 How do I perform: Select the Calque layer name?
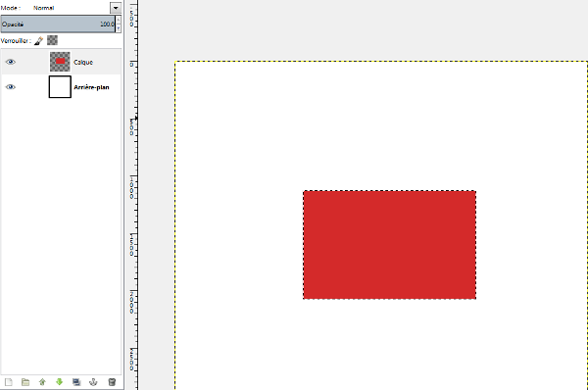[83, 63]
